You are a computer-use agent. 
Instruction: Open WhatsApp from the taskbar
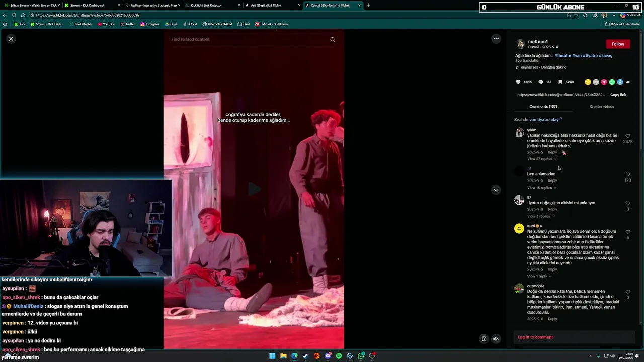361,356
